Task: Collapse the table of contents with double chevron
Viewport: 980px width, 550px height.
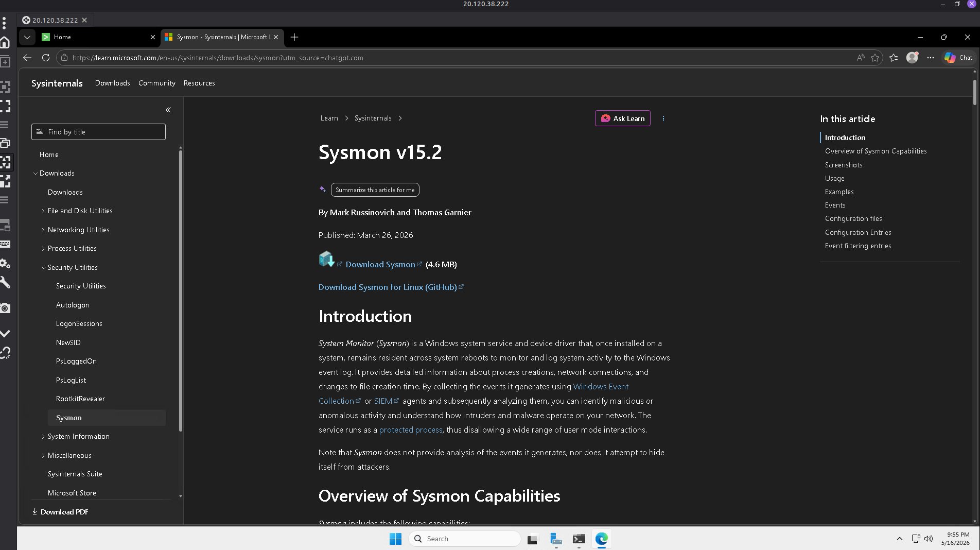Action: (x=168, y=110)
